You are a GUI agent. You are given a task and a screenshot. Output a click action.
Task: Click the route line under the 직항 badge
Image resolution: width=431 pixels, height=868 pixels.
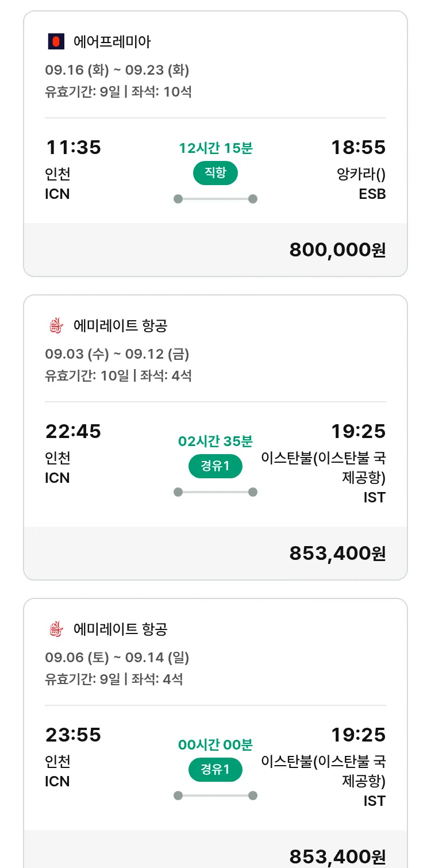[x=215, y=199]
